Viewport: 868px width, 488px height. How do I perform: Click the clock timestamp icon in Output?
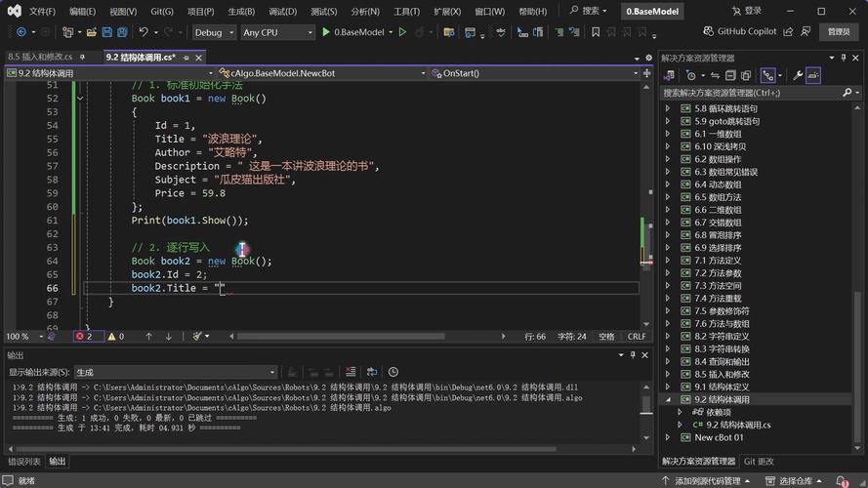393,372
